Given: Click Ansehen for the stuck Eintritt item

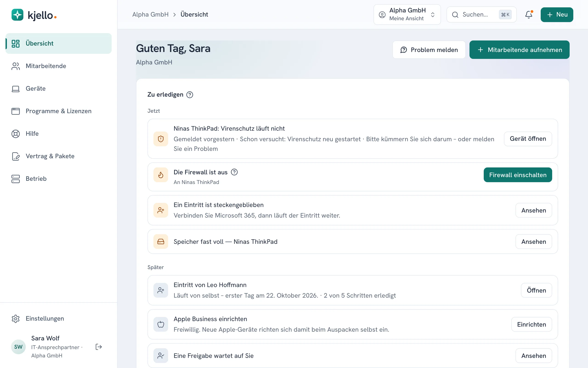Looking at the screenshot, I should (x=534, y=210).
